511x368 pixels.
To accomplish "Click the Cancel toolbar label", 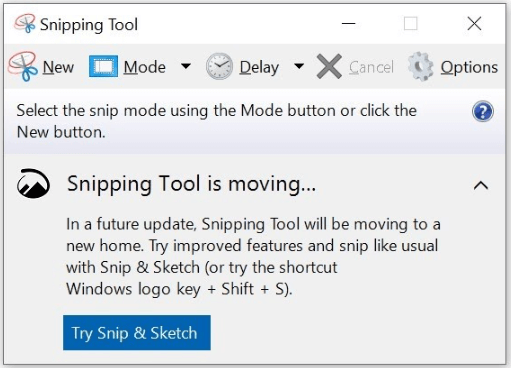I will coord(371,67).
